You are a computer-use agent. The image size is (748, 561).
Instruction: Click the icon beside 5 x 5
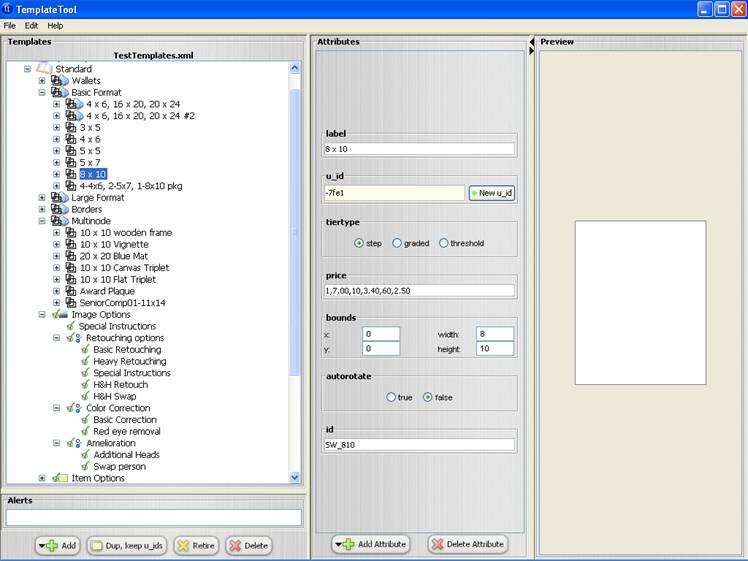pyautogui.click(x=71, y=151)
